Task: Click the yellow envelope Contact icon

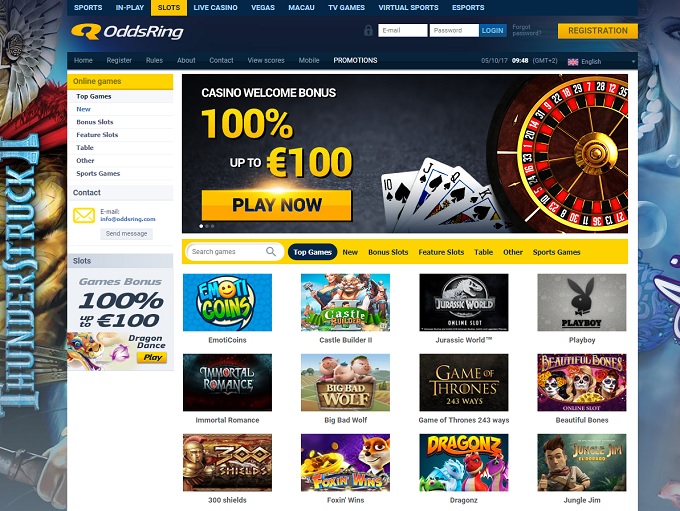Action: 84,215
